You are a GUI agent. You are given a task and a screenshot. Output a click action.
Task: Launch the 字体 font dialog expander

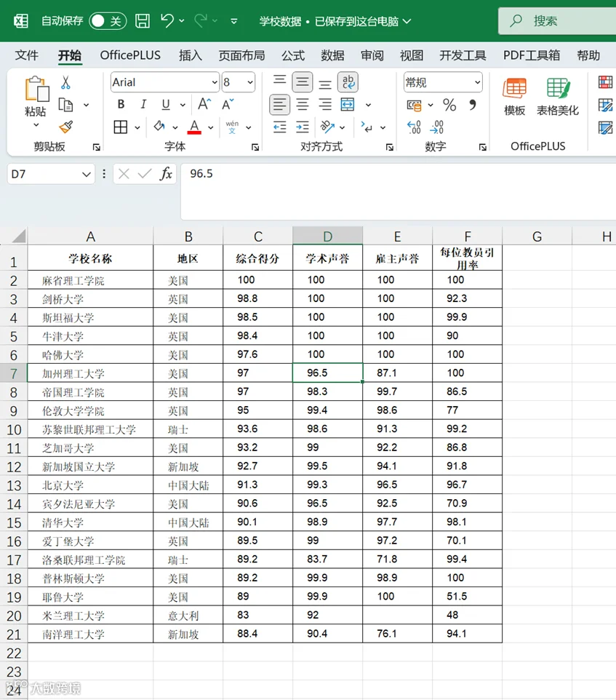tap(255, 147)
